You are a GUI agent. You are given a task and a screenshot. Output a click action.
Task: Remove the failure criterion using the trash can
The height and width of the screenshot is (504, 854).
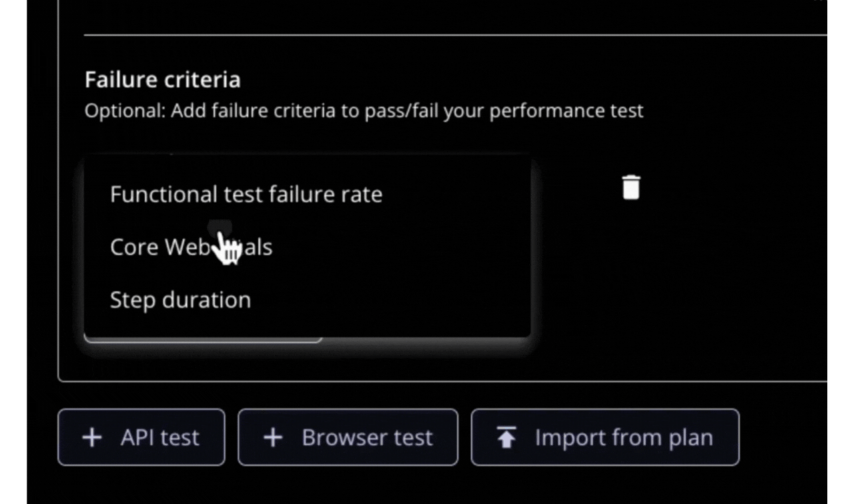630,188
